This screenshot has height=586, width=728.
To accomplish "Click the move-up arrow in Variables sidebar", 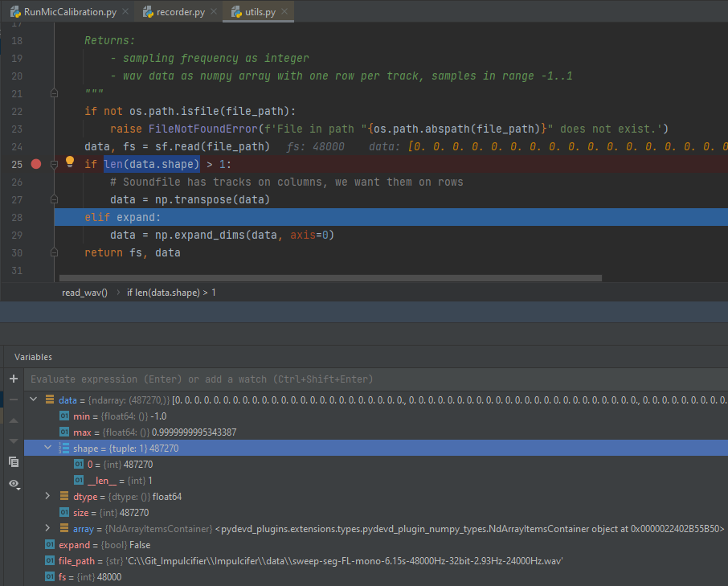I will pyautogui.click(x=13, y=419).
